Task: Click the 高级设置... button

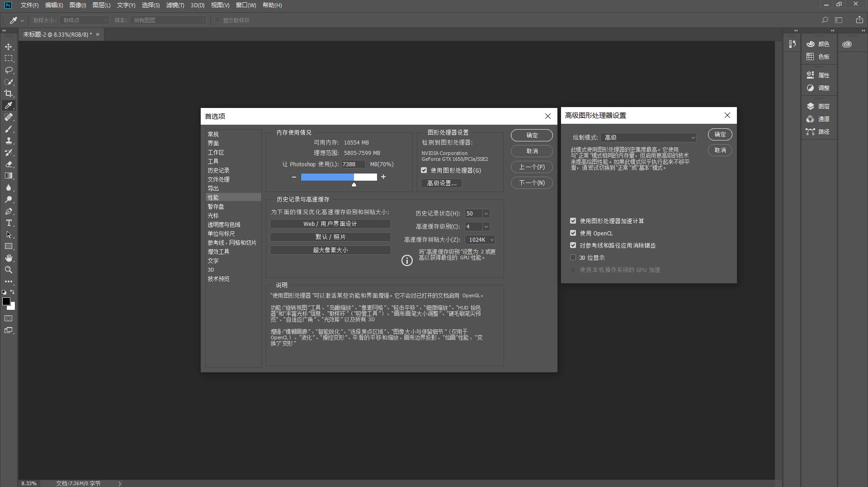Action: [442, 183]
